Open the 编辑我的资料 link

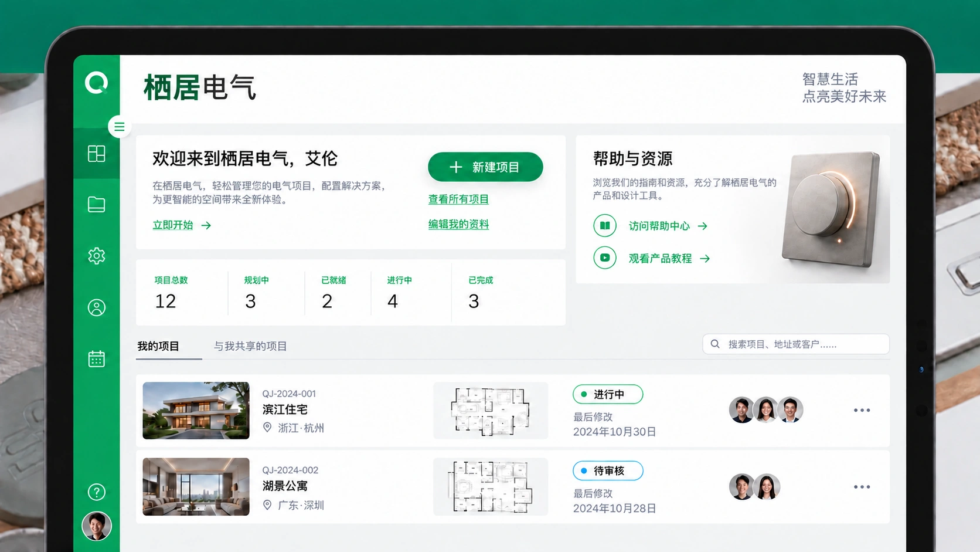coord(458,224)
